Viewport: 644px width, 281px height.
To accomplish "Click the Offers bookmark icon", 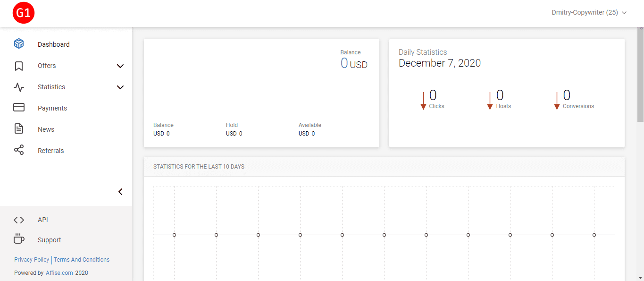I will [19, 66].
